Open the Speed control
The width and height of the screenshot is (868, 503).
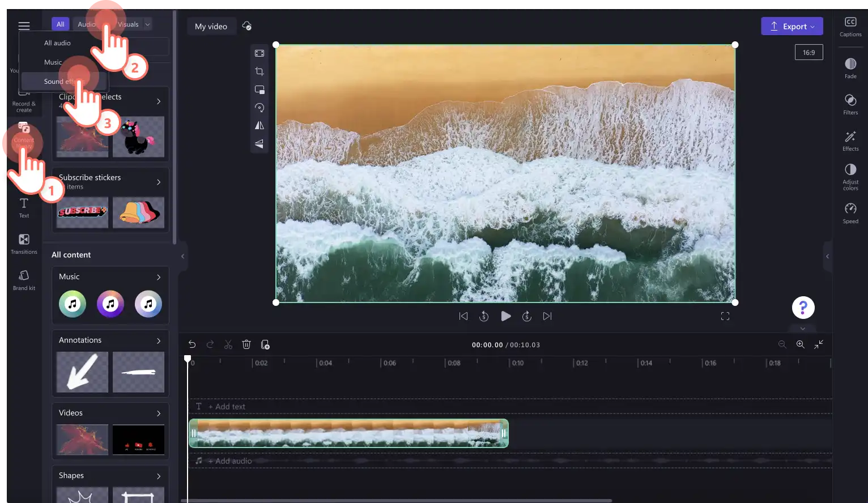point(850,213)
